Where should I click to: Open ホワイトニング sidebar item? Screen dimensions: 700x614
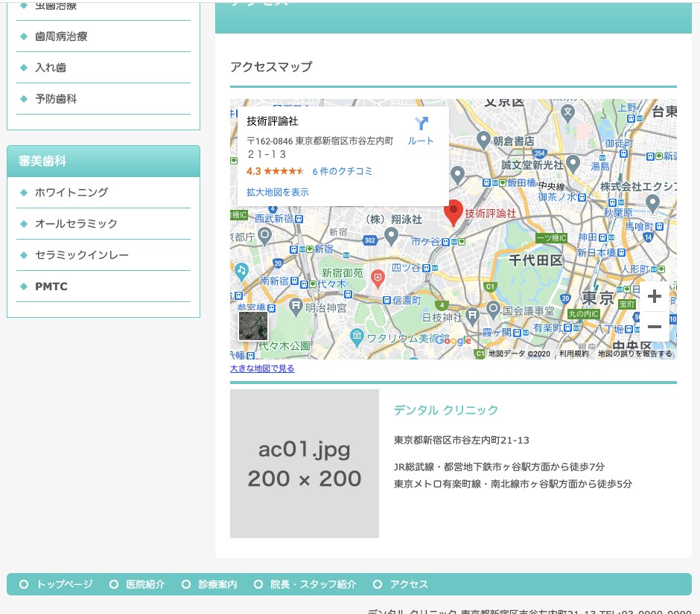[x=103, y=193]
